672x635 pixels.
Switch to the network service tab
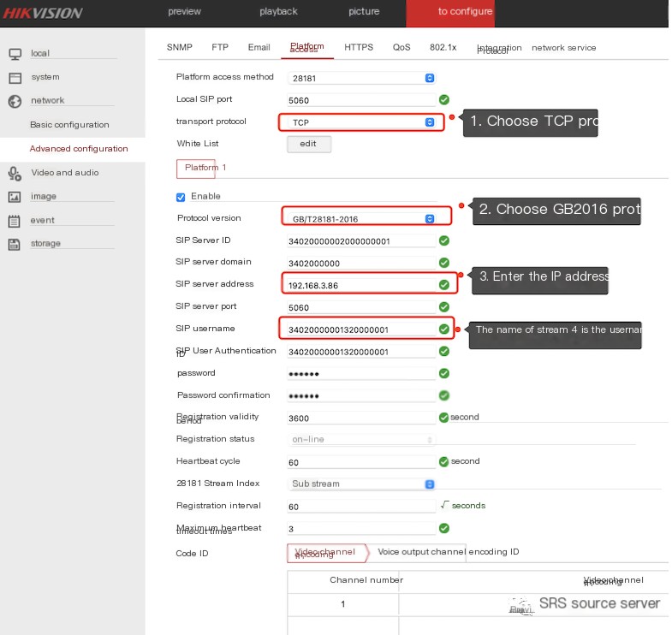click(x=563, y=48)
